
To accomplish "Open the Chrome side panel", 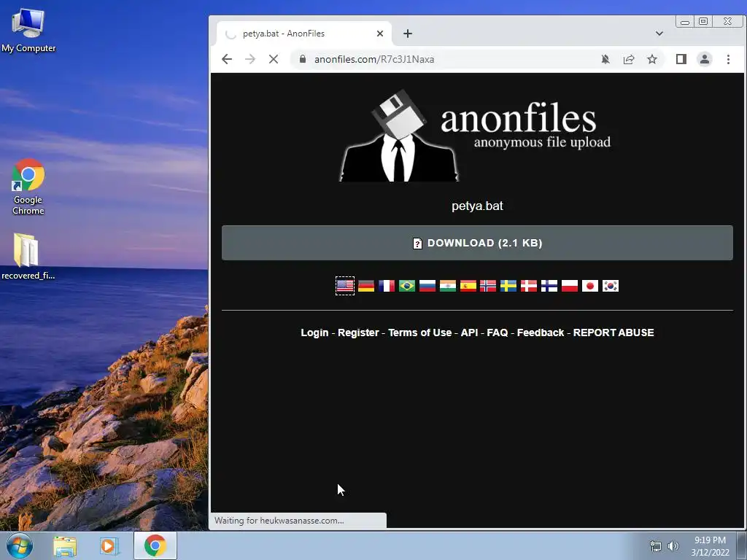I will click(x=681, y=59).
